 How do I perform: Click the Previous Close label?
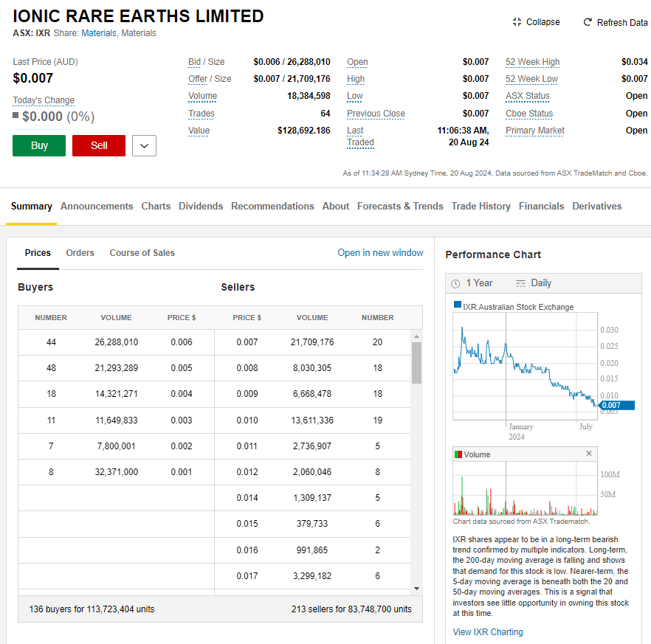click(x=376, y=114)
